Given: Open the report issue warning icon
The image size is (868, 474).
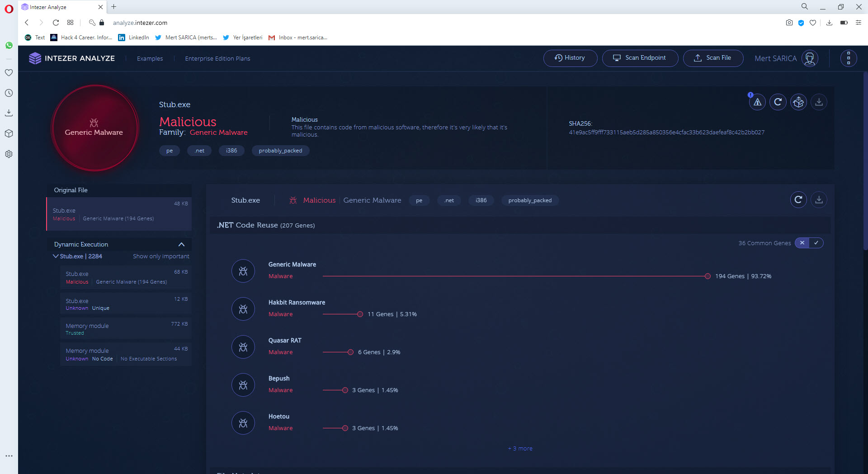Looking at the screenshot, I should (757, 102).
